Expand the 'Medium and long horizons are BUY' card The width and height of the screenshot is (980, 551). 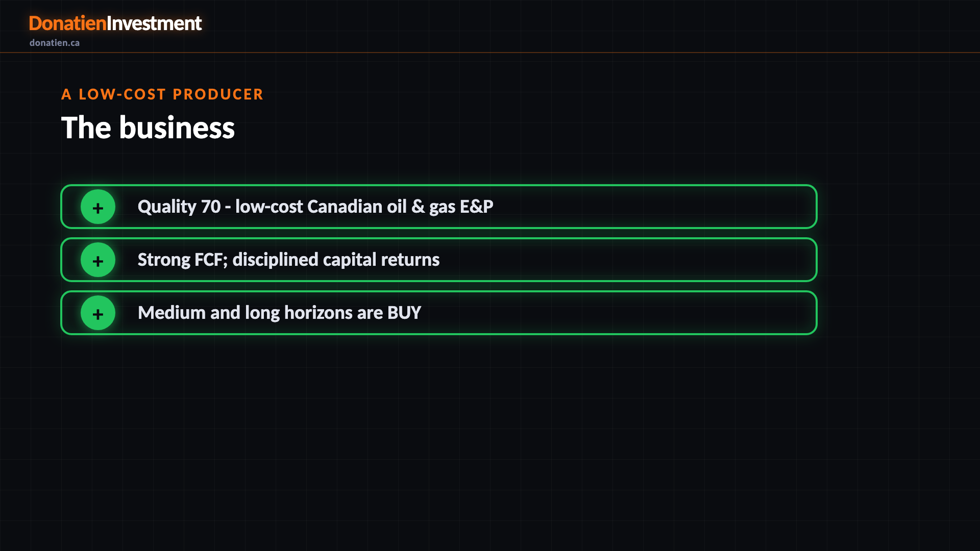[439, 313]
